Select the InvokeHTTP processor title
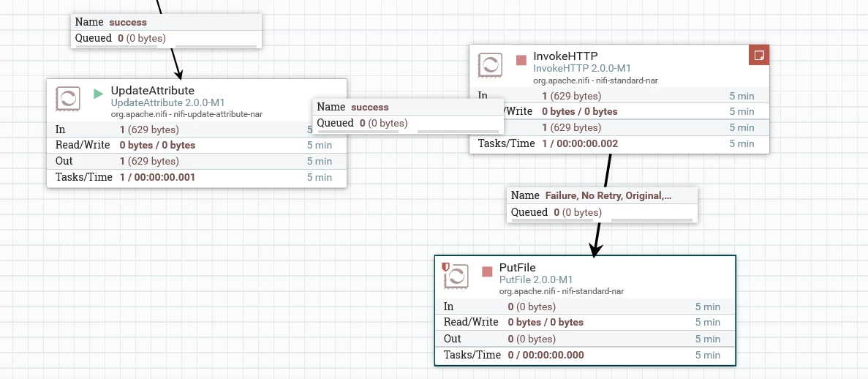The width and height of the screenshot is (868, 379). click(566, 56)
